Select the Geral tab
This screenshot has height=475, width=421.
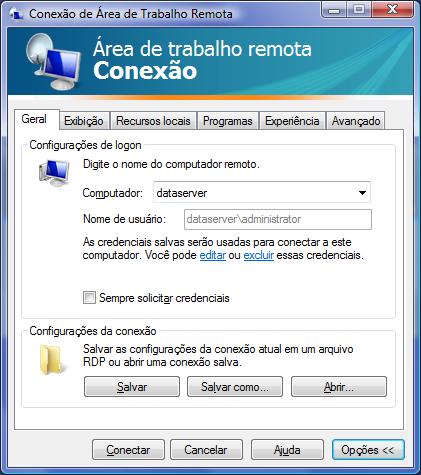point(34,119)
